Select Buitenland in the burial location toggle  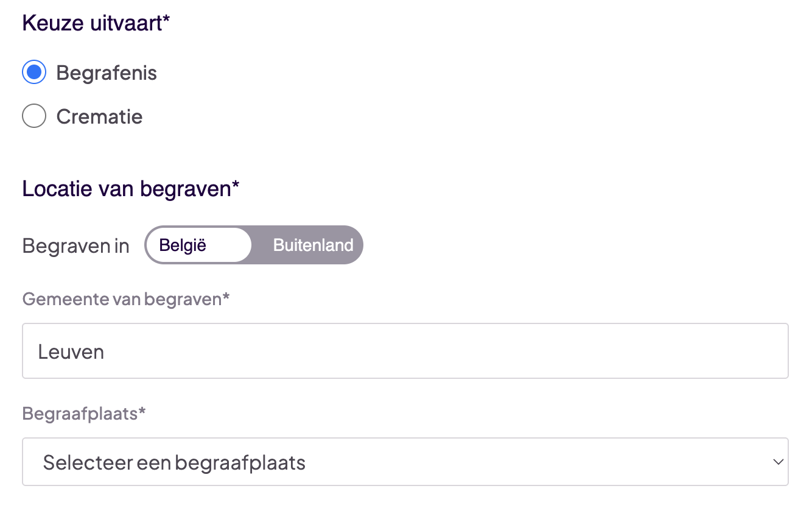(x=313, y=245)
